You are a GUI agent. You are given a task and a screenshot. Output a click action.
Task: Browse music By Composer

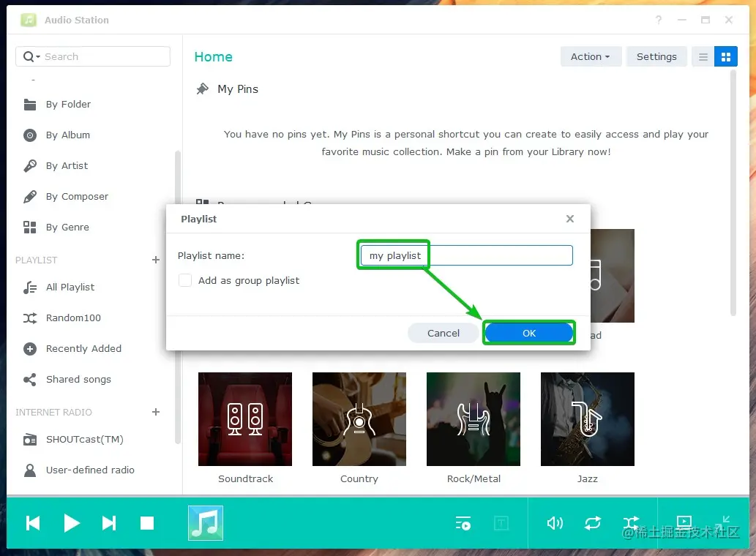point(77,197)
